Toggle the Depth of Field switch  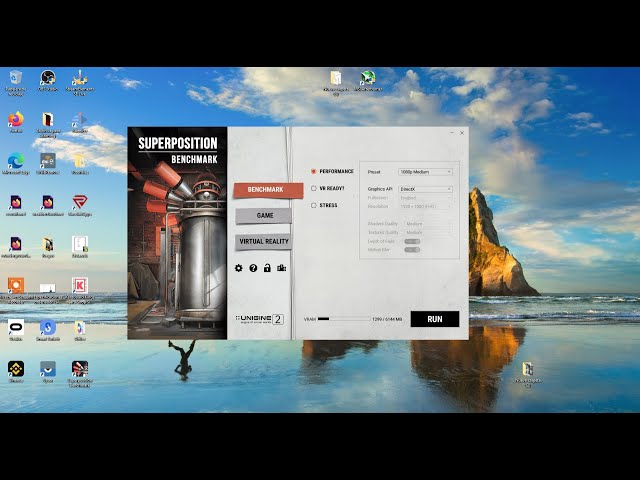pos(412,241)
